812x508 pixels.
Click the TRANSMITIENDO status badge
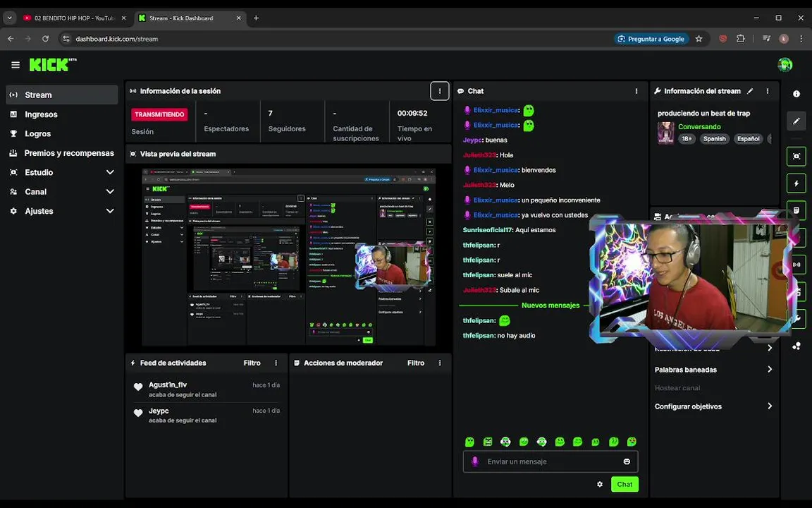159,114
